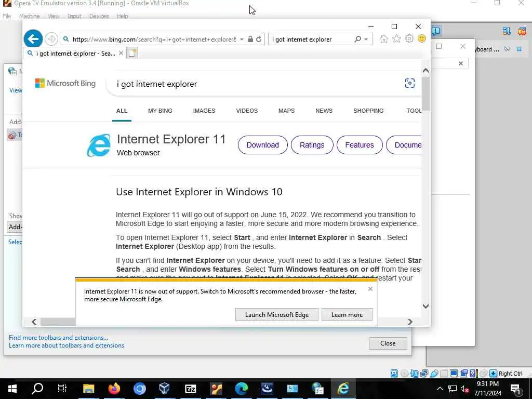This screenshot has width=532, height=399.
Task: Open Learn more about toolbars and extensions
Action: coord(66,345)
